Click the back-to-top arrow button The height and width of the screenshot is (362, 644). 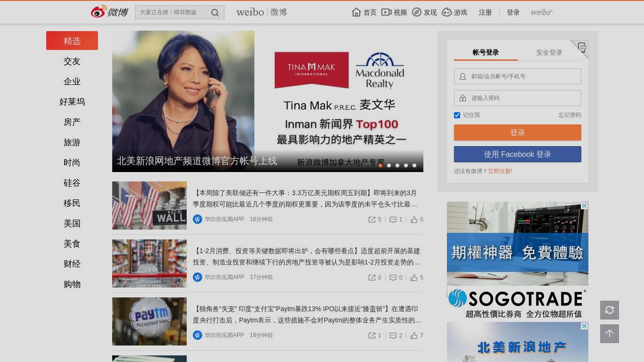pos(610,334)
